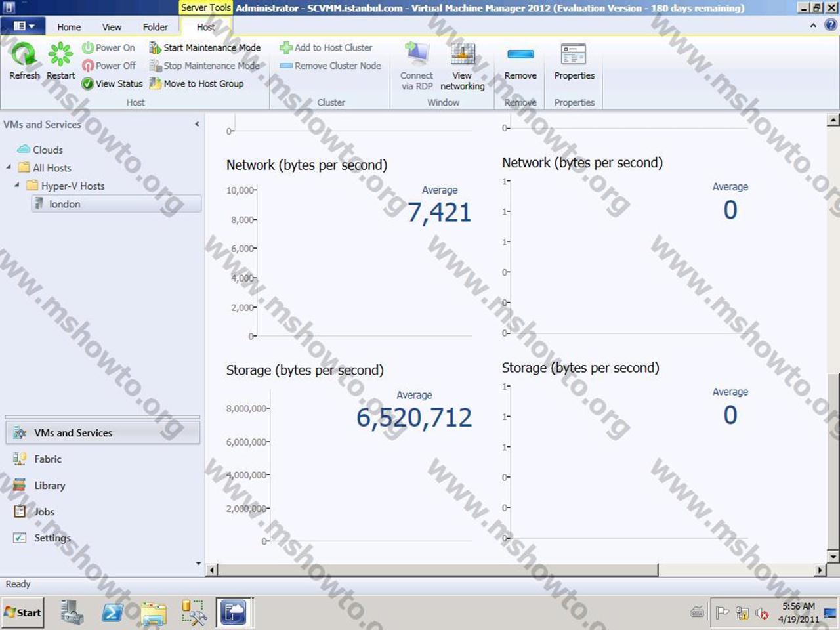Click Stop Maintenance Mode
Viewport: 840px width, 630px height.
(x=205, y=66)
